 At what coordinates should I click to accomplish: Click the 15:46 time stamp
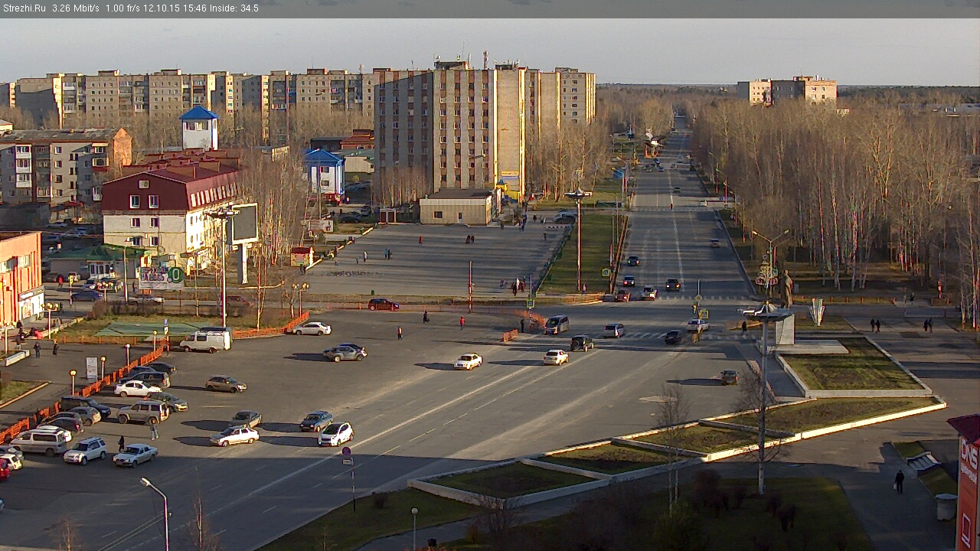click(196, 8)
